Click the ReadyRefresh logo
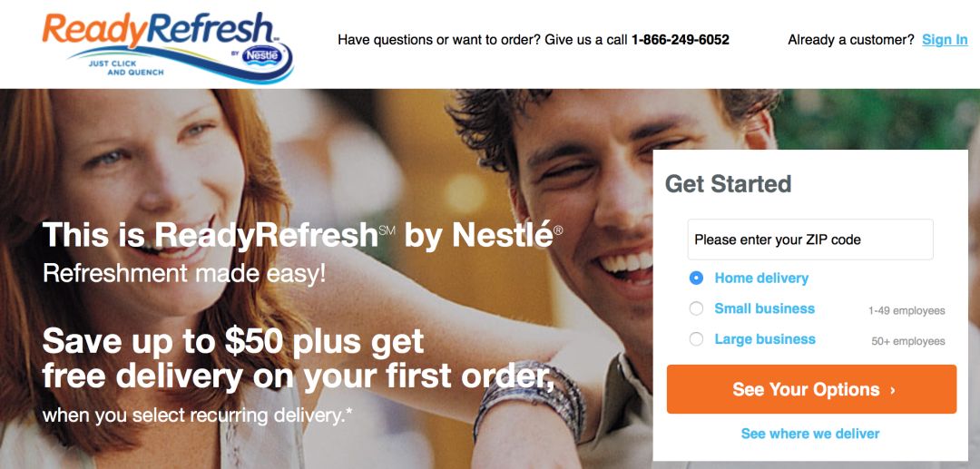The image size is (980, 469). tap(167, 46)
